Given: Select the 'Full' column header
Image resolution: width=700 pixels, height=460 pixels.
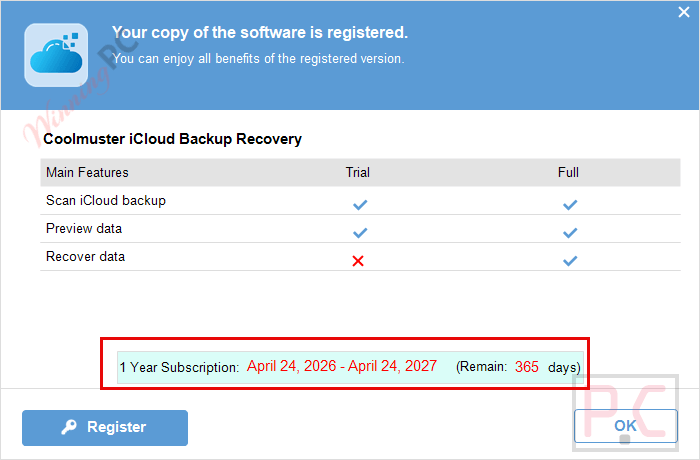Looking at the screenshot, I should [568, 172].
